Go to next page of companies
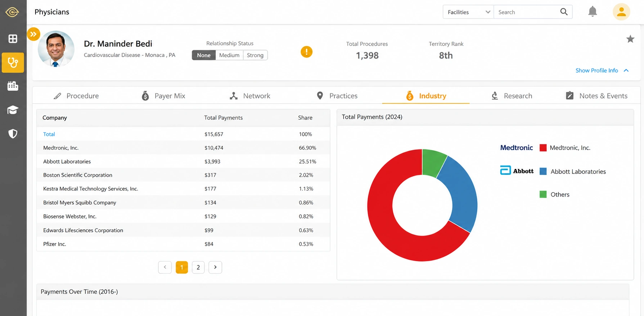This screenshot has width=644, height=316. 215,267
